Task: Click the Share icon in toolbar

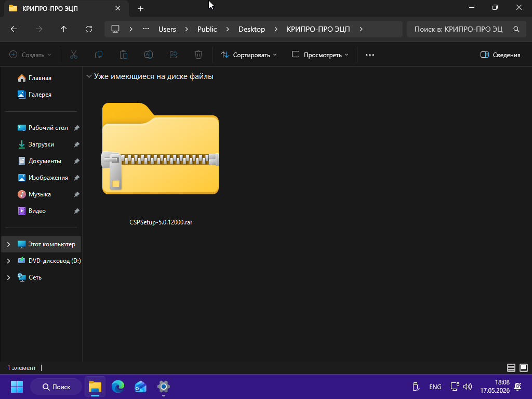Action: tap(174, 55)
